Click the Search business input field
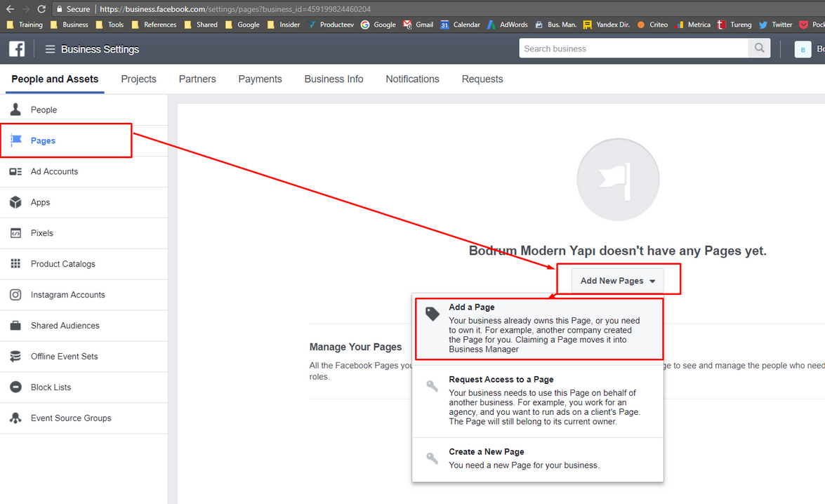825x504 pixels. pyautogui.click(x=633, y=48)
